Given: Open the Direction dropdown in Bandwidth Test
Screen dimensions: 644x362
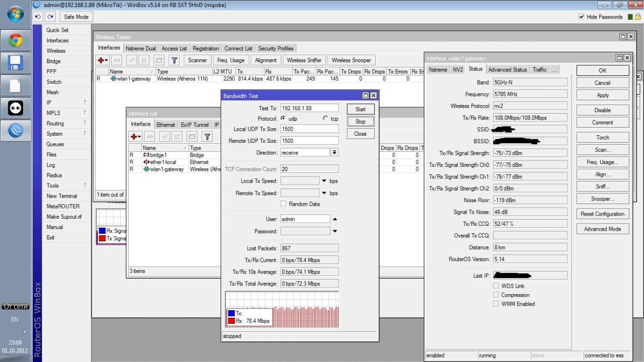Looking at the screenshot, I should [334, 152].
